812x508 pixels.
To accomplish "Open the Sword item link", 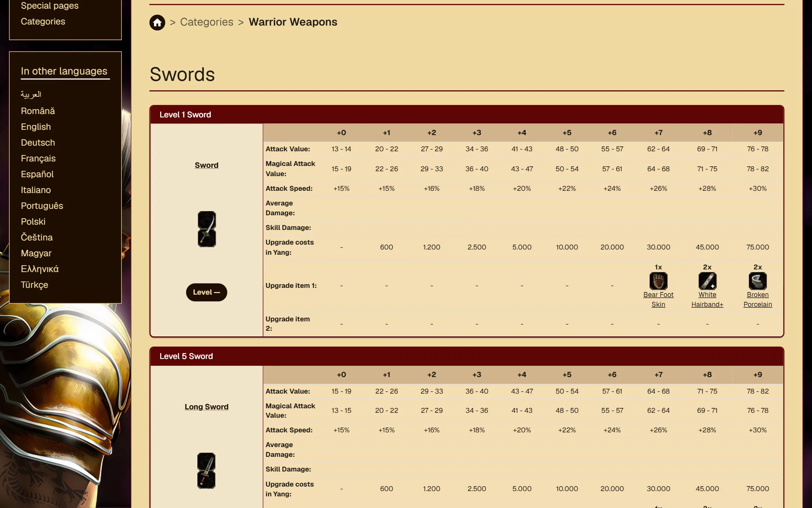I will 206,165.
